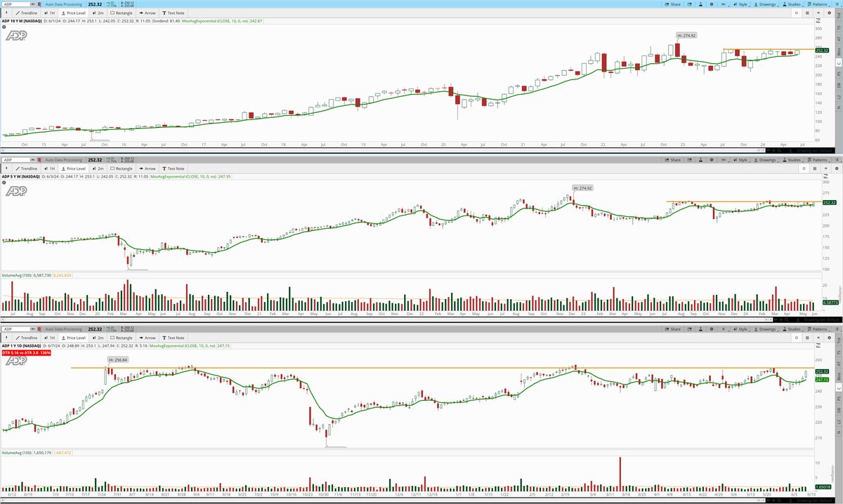Image resolution: width=843 pixels, height=504 pixels.
Task: Select Trendline tool in bottom daily chart
Action: 27,337
